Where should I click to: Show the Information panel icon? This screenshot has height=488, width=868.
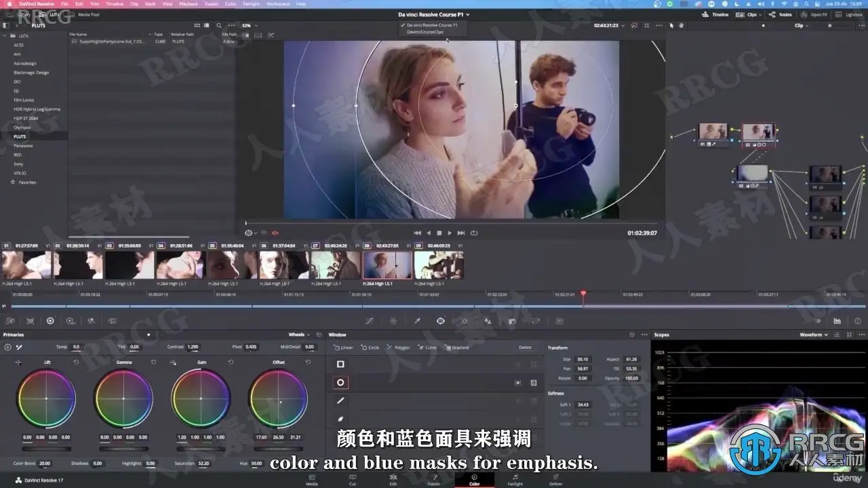(856, 321)
